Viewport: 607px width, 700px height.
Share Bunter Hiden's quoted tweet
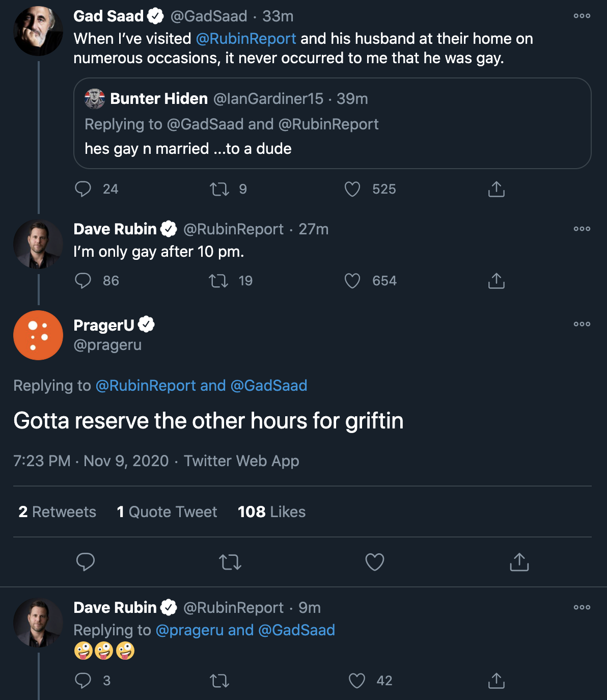496,189
